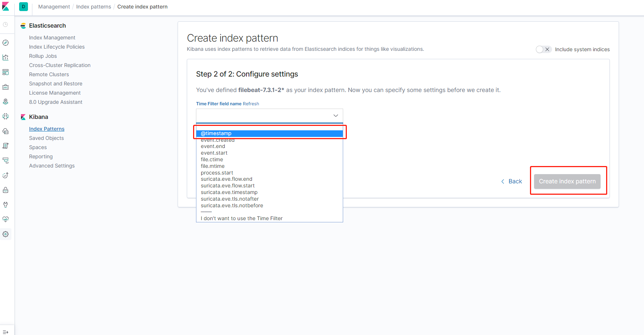Open Spaces link
This screenshot has width=644, height=335.
38,147
